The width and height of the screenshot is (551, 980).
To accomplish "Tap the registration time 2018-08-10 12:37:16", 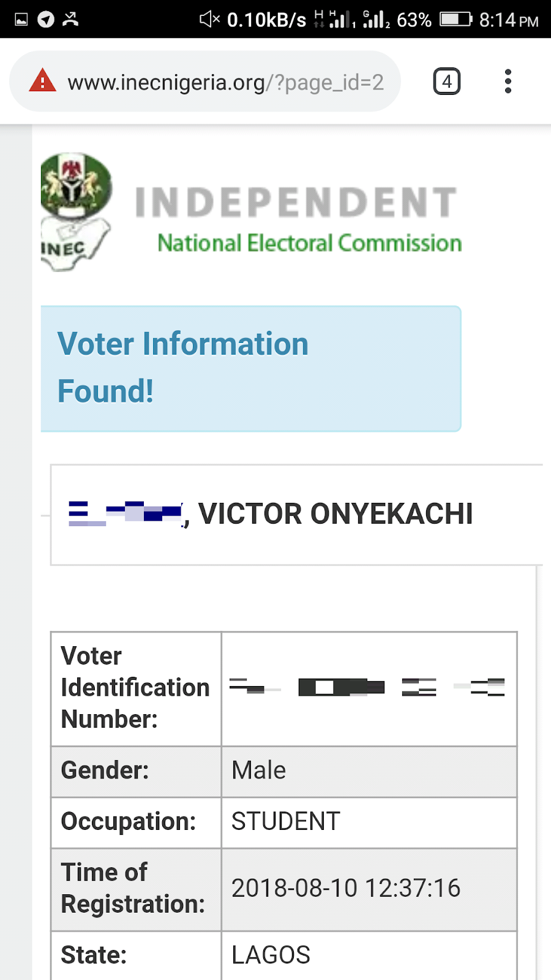I will point(345,888).
